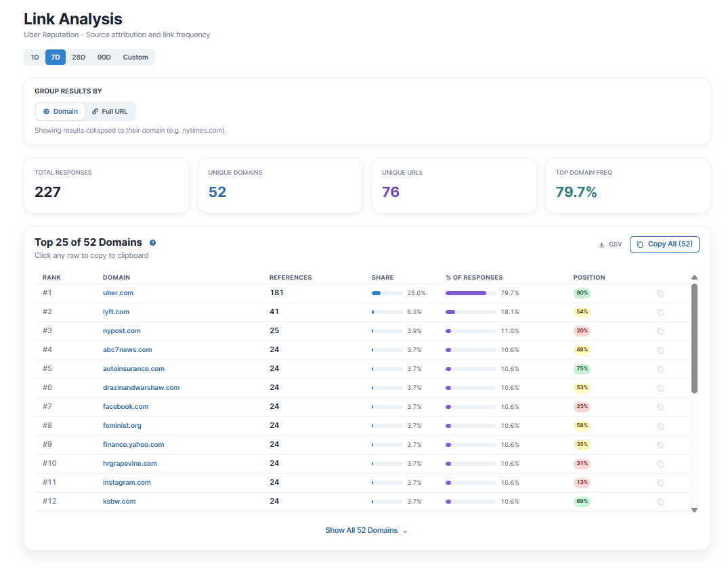The width and height of the screenshot is (728, 568).
Task: Open the nypost.com domain link
Action: 122,331
